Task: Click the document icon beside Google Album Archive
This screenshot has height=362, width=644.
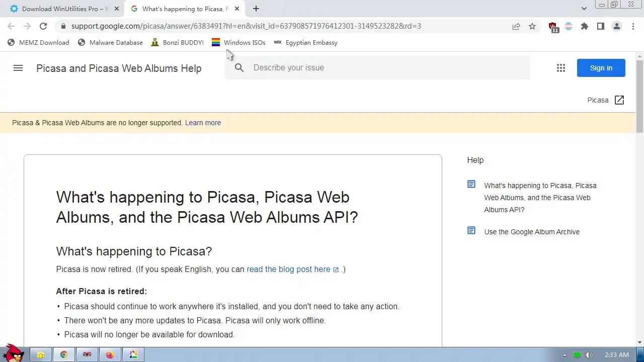Action: tap(471, 231)
